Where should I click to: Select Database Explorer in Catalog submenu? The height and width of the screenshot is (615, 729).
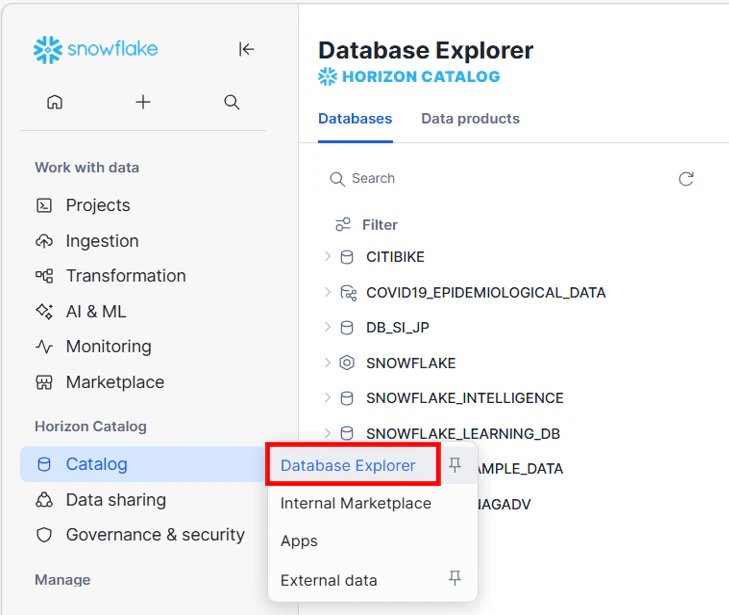[348, 465]
